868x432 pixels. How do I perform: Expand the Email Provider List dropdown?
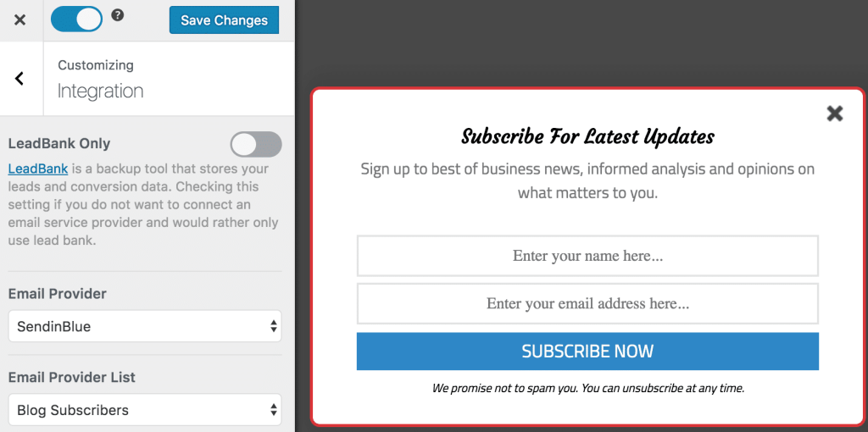[x=144, y=410]
